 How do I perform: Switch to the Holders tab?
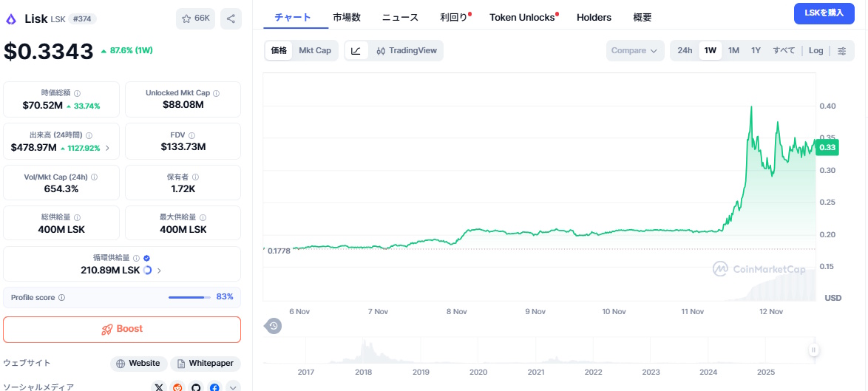[594, 17]
